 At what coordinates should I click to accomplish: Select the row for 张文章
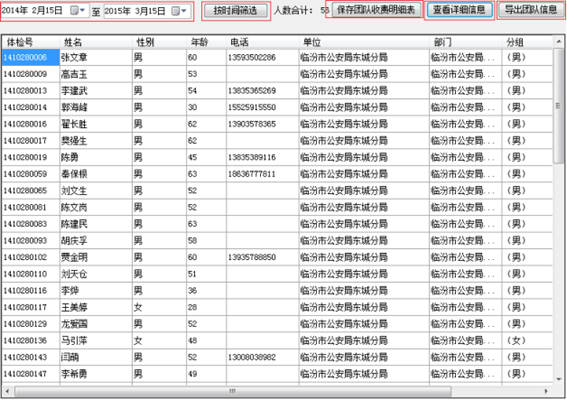pyautogui.click(x=277, y=57)
